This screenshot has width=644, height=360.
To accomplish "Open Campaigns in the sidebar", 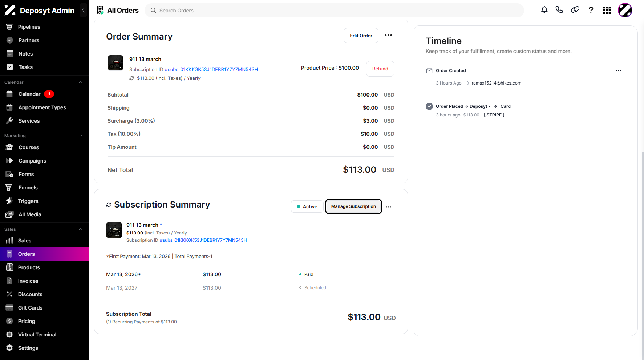I will tap(45, 161).
